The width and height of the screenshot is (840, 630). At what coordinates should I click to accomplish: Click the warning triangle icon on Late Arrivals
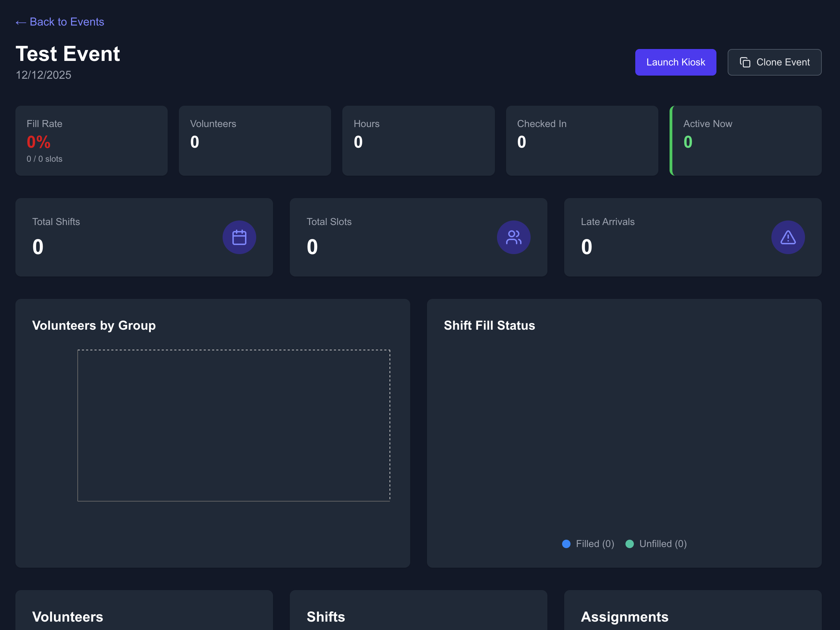pos(787,237)
